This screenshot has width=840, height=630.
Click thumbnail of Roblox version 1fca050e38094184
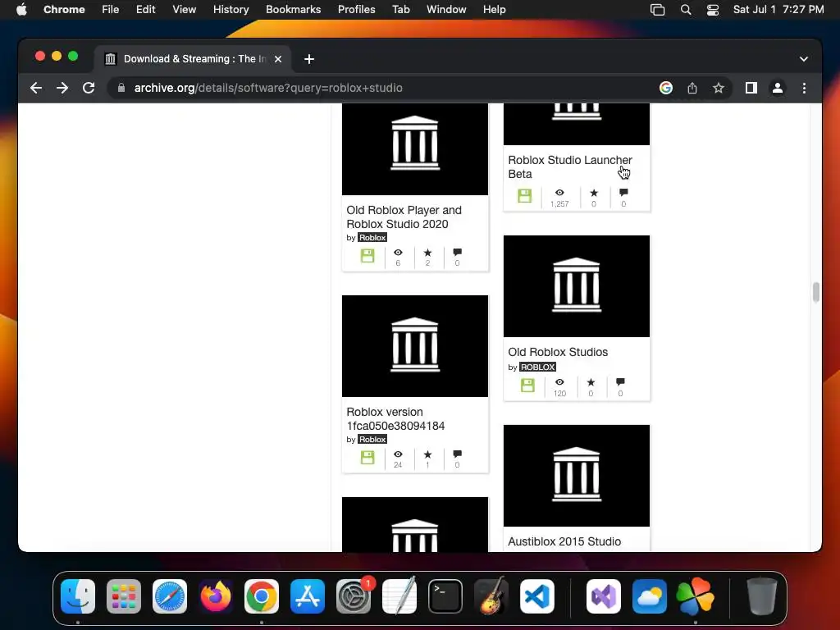414,346
